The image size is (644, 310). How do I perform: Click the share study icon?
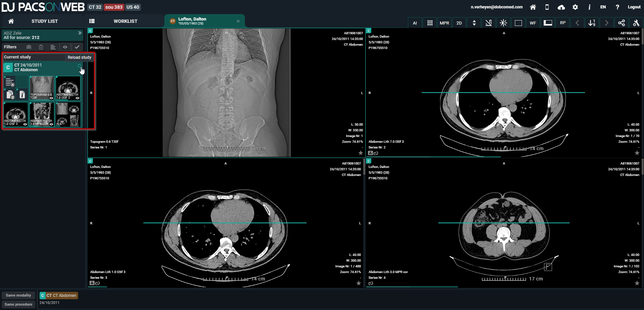coord(621,23)
